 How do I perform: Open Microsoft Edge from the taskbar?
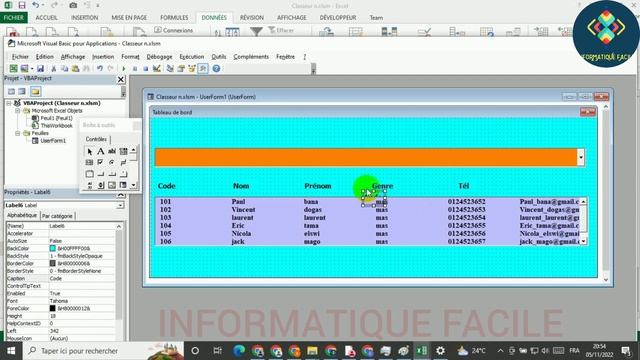(x=239, y=351)
